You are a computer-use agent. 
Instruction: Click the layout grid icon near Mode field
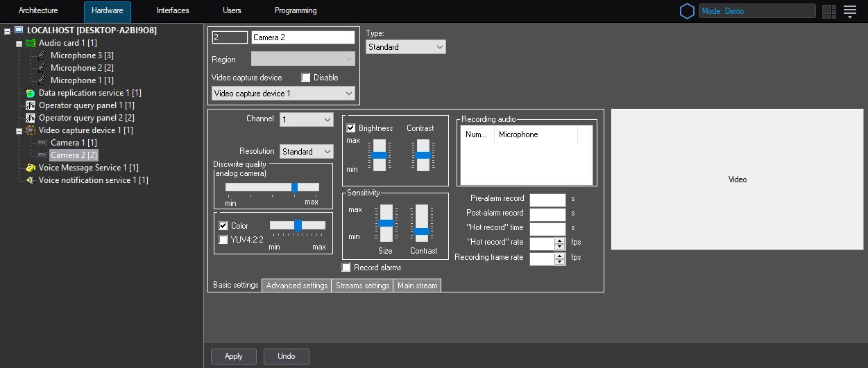point(828,11)
